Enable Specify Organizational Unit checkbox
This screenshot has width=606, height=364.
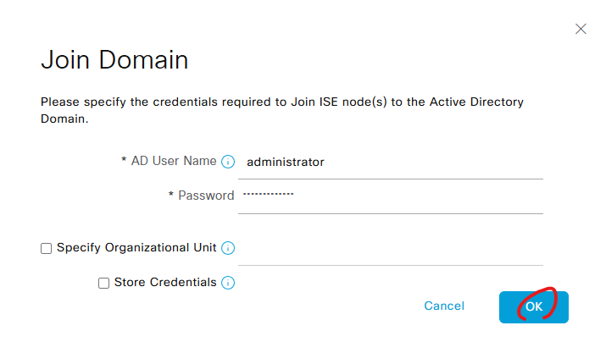coord(46,248)
